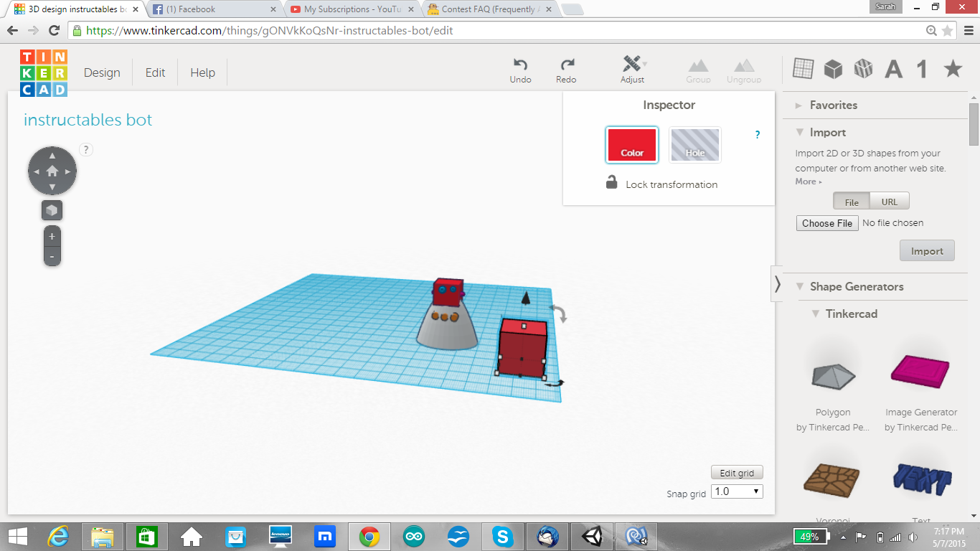Open the view controls help question mark

pyautogui.click(x=86, y=149)
